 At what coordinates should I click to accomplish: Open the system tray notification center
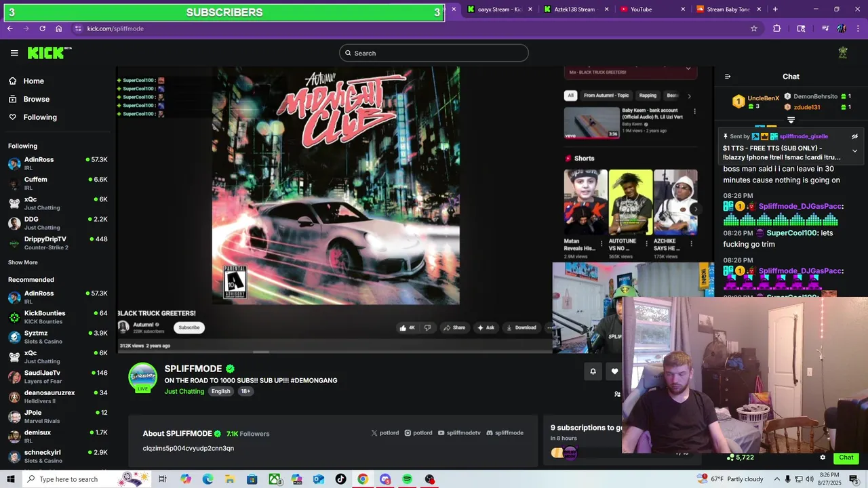click(x=854, y=479)
